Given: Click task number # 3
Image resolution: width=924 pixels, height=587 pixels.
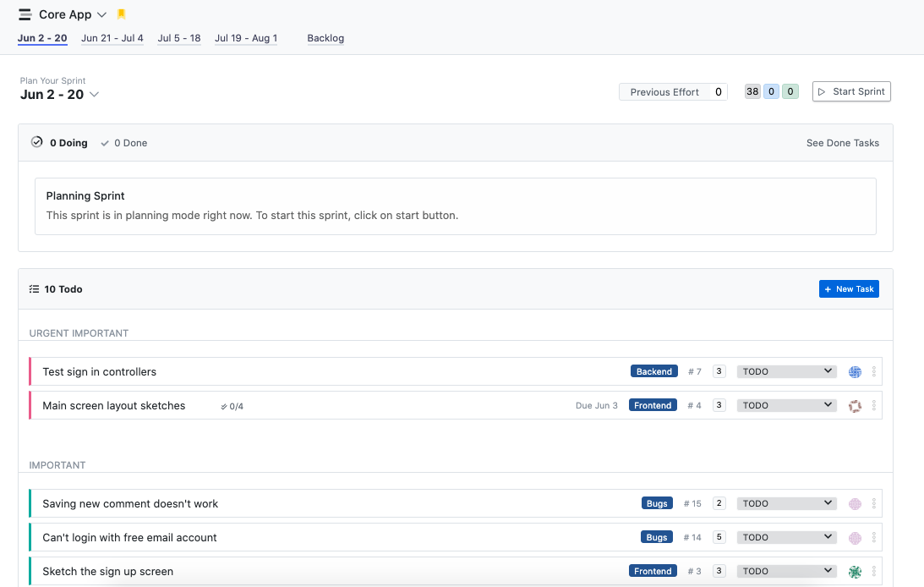Looking at the screenshot, I should click(694, 571).
